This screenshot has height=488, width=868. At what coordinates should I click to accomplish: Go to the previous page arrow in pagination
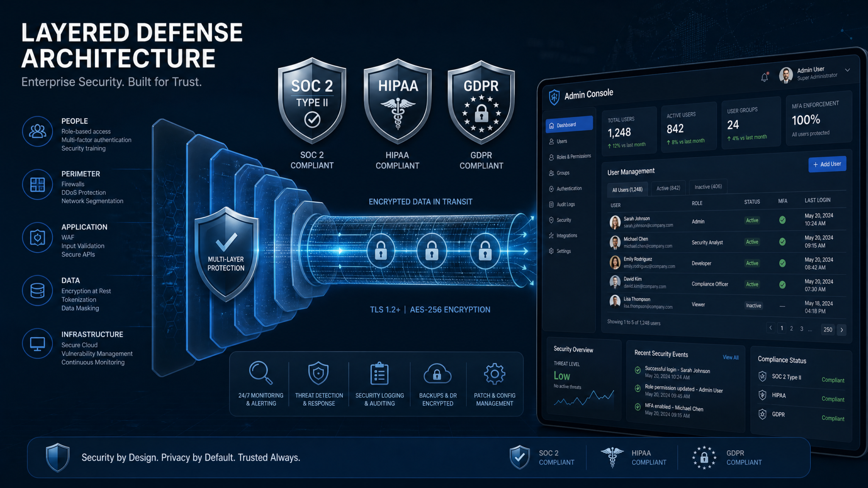tap(771, 327)
